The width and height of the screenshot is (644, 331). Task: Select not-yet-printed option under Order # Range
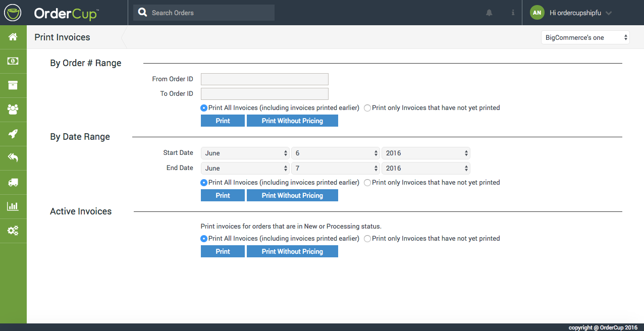click(367, 108)
